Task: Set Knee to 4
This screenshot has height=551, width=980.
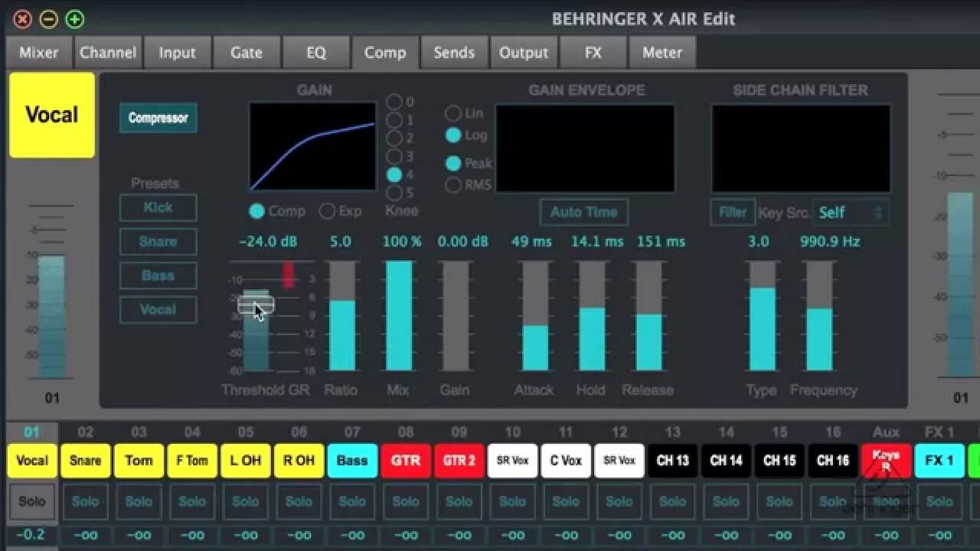Action: (x=394, y=174)
